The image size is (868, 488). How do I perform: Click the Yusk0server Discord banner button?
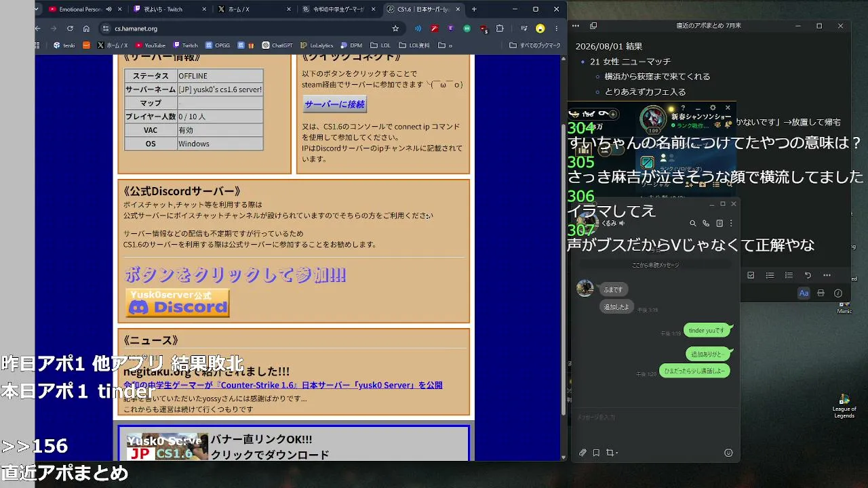click(178, 303)
